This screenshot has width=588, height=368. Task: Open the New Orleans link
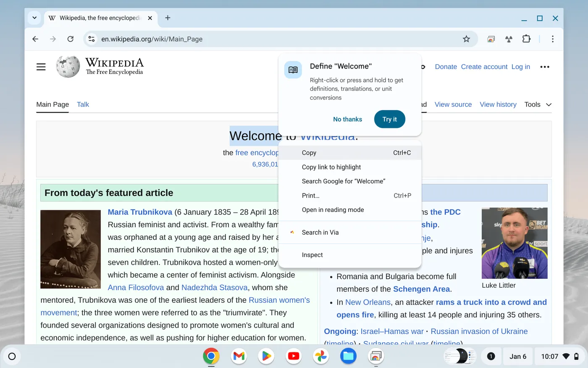point(368,302)
